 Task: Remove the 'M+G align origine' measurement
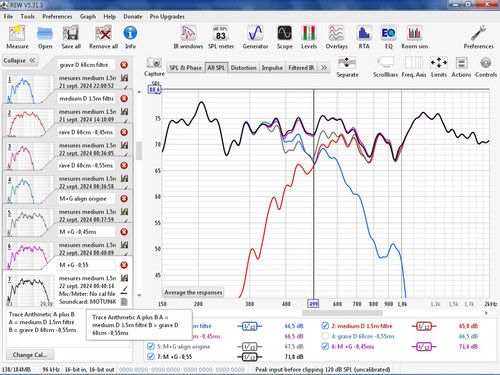click(124, 199)
